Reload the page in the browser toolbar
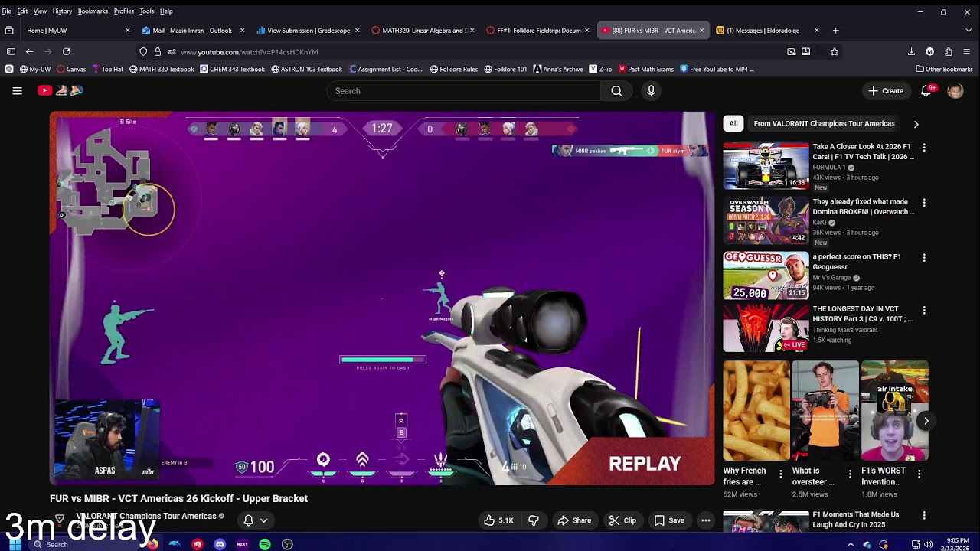Screen dimensions: 980x551 pos(67,51)
